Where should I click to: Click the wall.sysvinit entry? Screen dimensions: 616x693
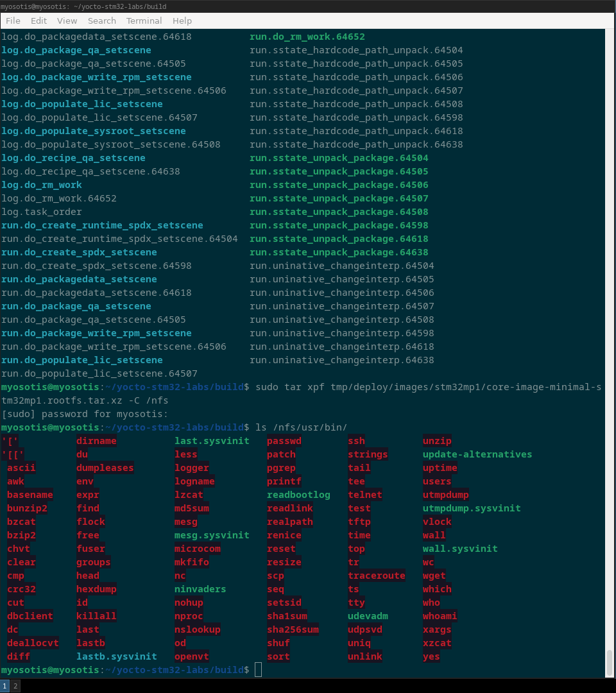click(459, 549)
